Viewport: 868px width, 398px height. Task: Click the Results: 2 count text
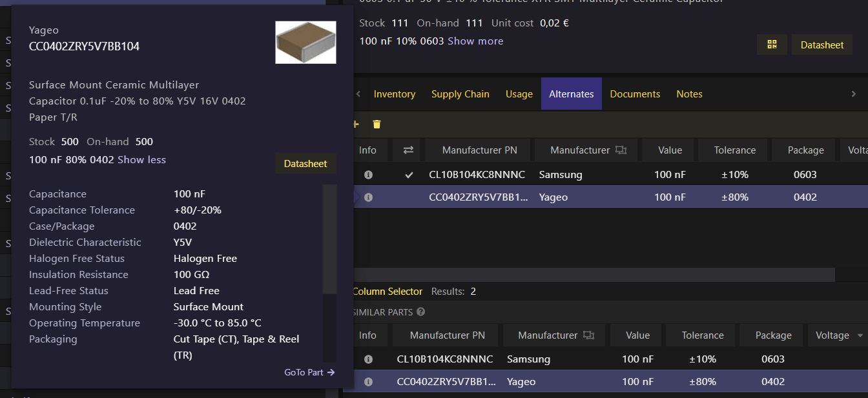point(453,292)
